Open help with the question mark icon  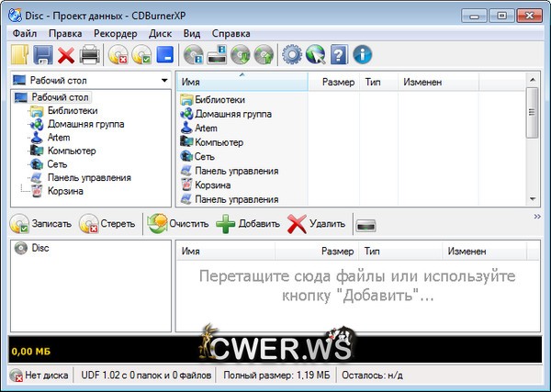pos(338,56)
